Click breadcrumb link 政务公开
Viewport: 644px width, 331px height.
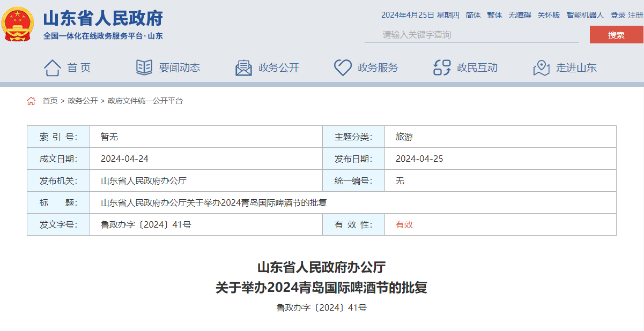pos(83,101)
